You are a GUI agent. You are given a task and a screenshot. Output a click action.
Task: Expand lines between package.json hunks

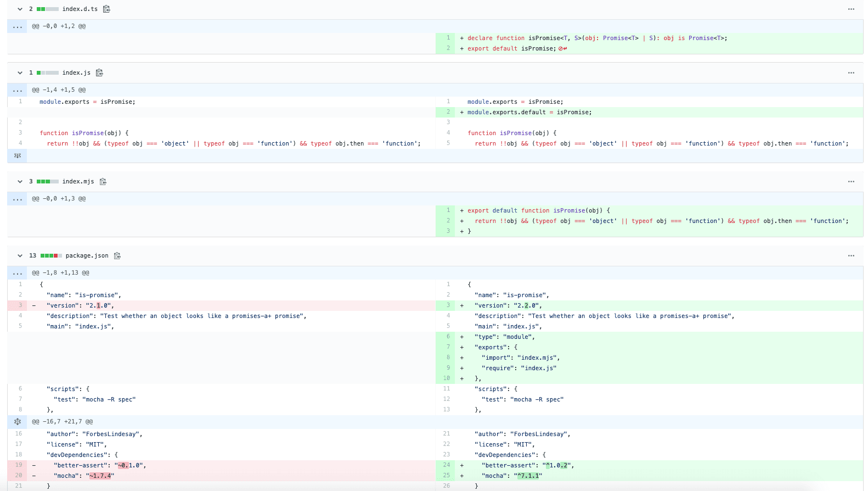click(17, 422)
